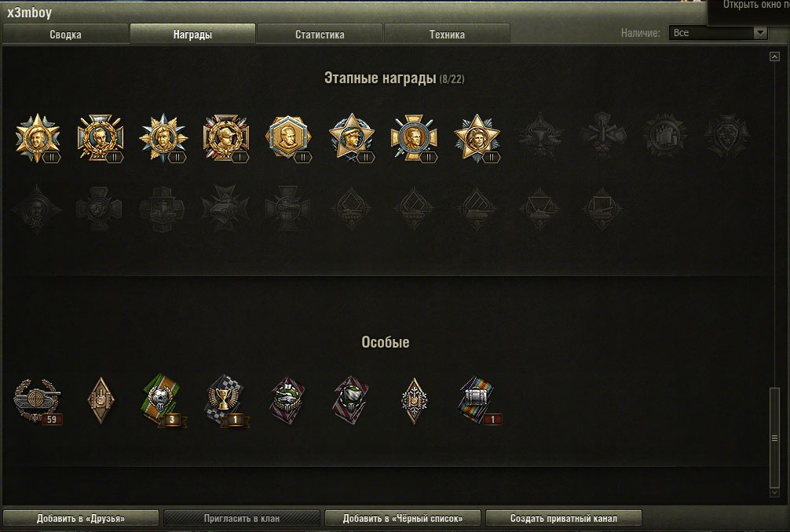Click the tank emblem medal on striped ribbon
Screen dimensions: 790x532
(288, 401)
